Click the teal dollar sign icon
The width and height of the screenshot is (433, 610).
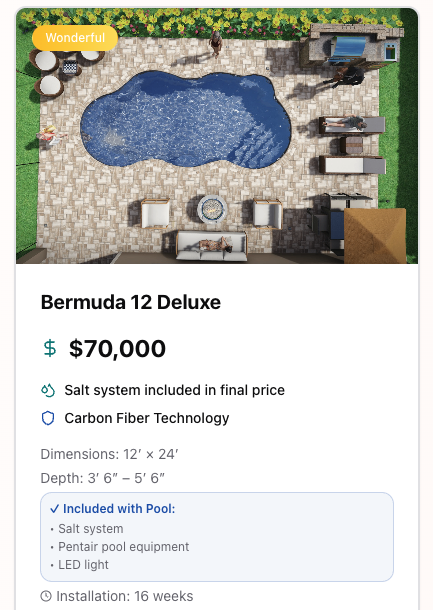click(49, 348)
